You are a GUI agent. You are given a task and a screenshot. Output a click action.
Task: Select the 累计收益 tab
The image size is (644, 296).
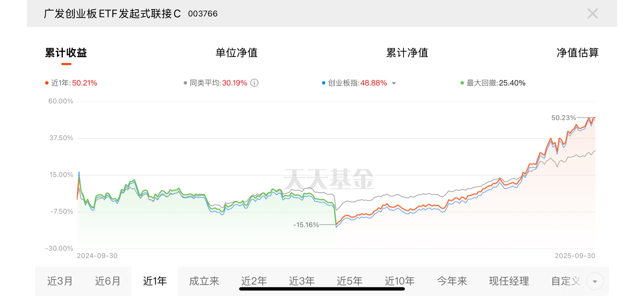point(66,53)
